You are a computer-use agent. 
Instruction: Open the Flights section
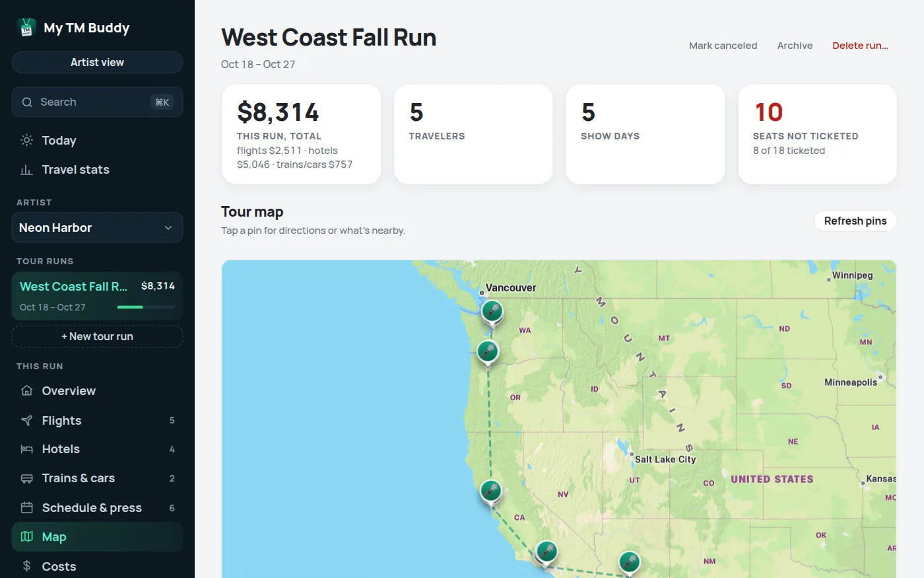pos(97,421)
